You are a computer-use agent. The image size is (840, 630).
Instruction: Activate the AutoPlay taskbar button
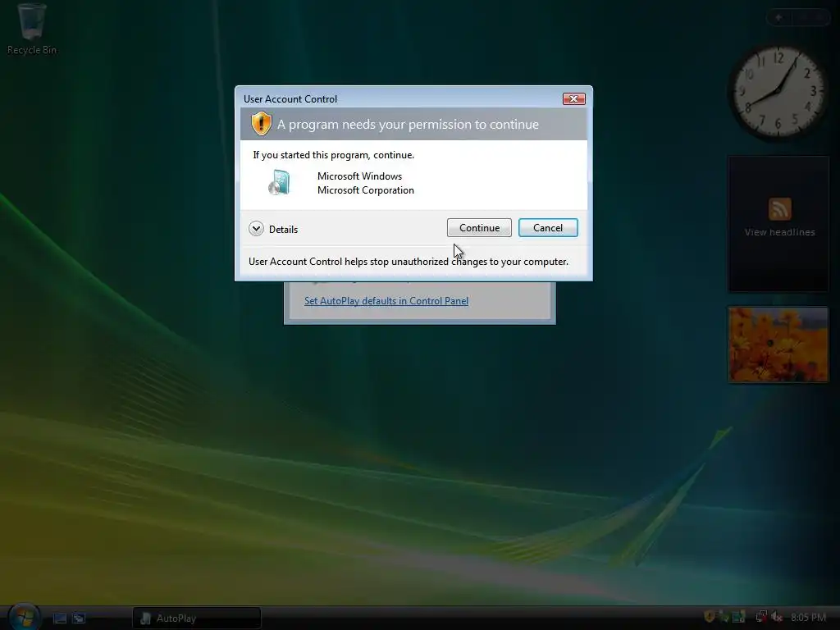[x=197, y=619]
